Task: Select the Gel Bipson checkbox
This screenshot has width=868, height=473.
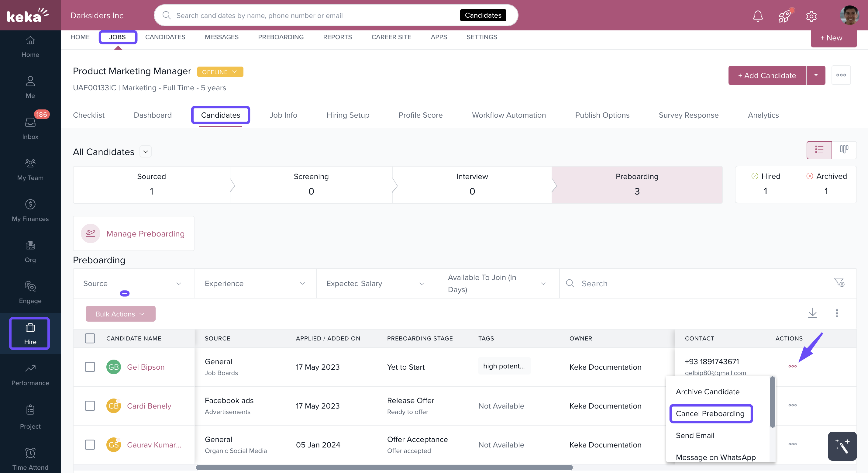Action: 90,367
